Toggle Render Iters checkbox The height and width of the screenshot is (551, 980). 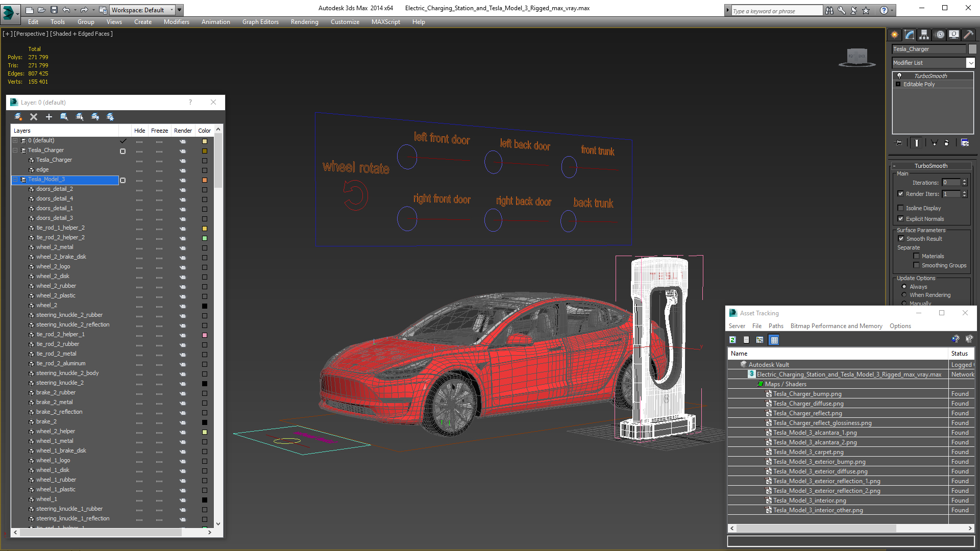(x=900, y=194)
